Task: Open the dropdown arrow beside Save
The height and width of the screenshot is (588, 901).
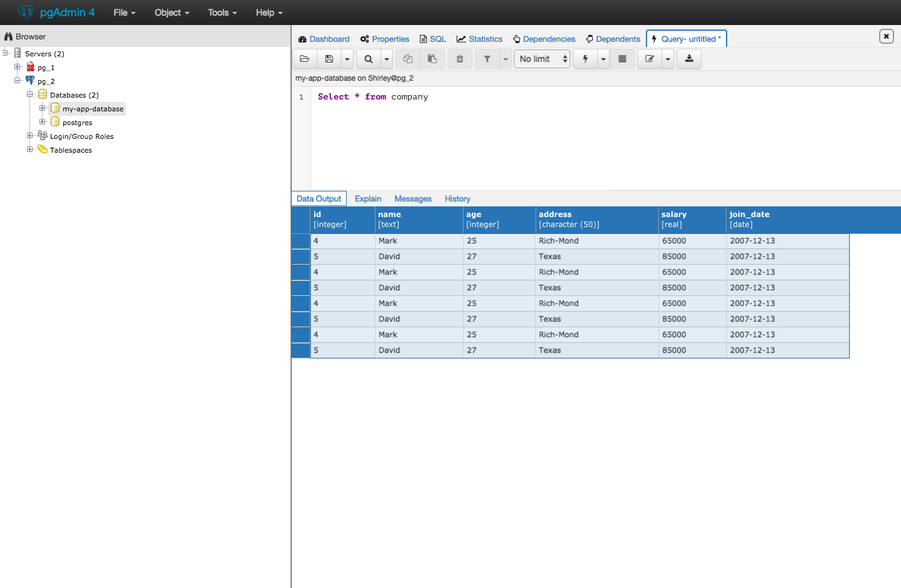Action: (347, 59)
